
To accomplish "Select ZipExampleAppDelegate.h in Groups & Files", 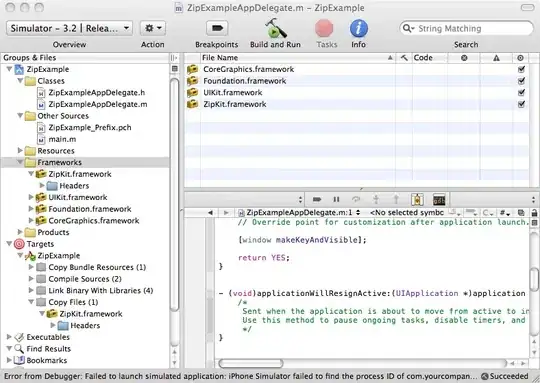I will tap(96, 93).
